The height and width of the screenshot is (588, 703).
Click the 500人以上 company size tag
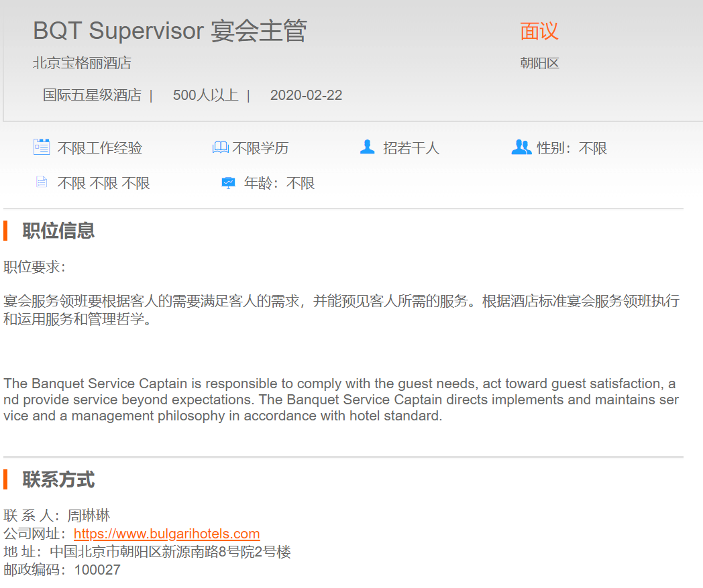[205, 95]
